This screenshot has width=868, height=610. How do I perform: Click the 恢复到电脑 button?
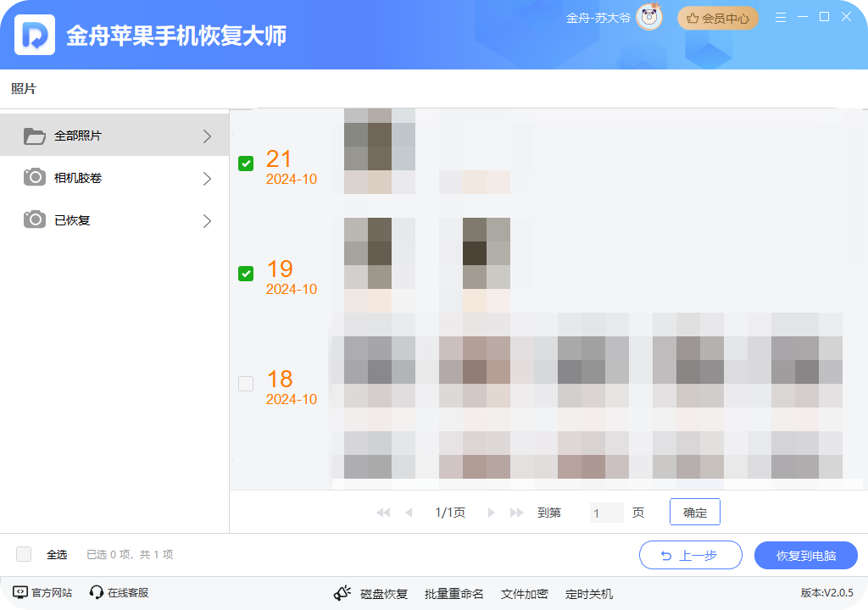pos(805,556)
